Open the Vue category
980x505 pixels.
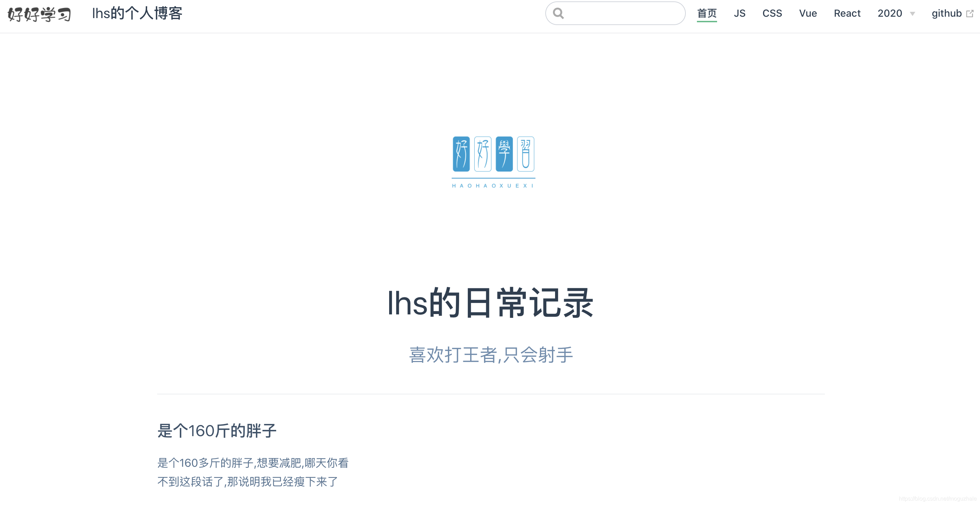point(808,13)
